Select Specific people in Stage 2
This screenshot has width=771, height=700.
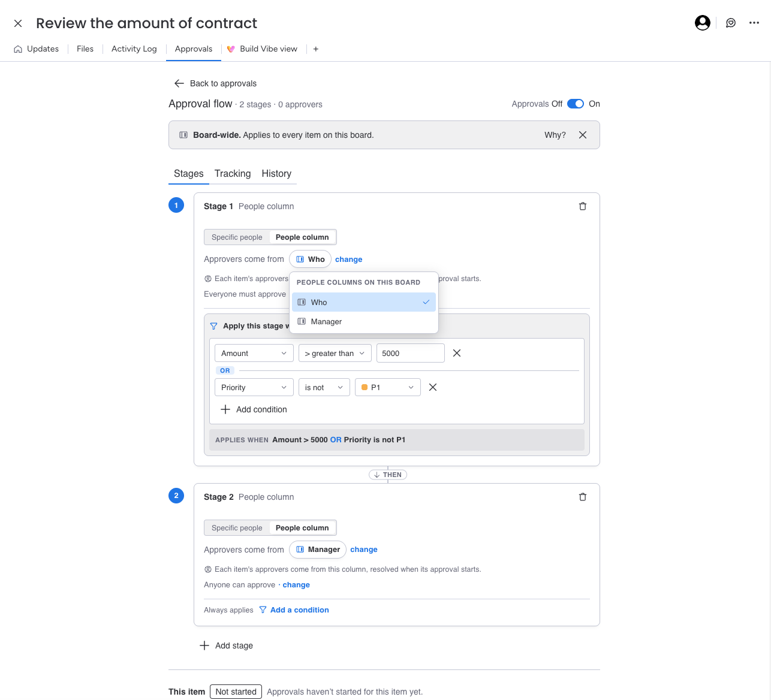coord(237,528)
